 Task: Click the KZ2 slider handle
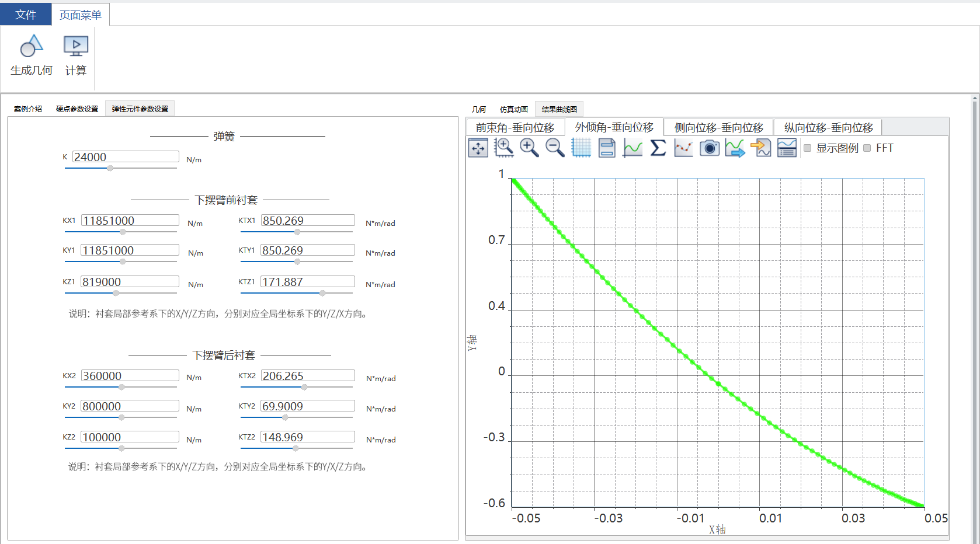tap(121, 448)
